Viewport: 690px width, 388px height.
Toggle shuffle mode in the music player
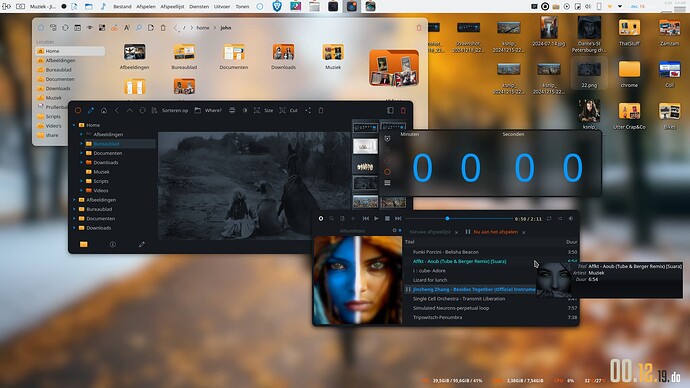560,218
